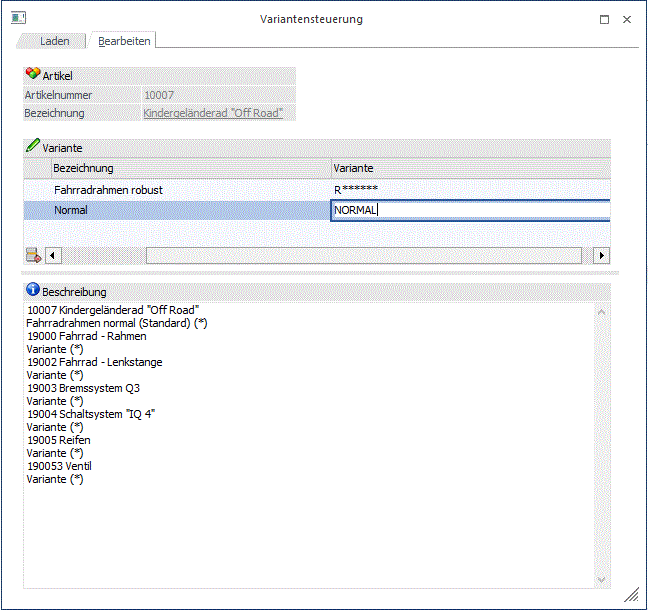Select the Fahrradrahmen robust row

click(x=190, y=189)
